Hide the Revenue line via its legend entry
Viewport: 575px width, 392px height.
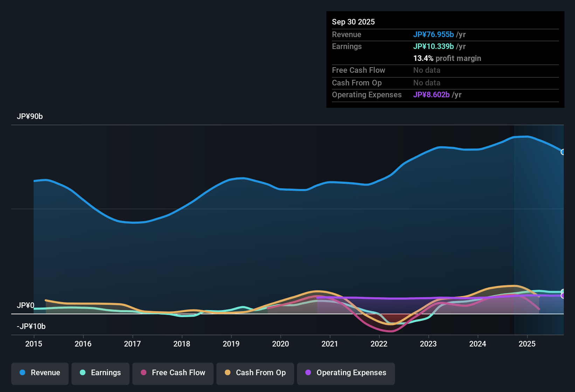40,373
